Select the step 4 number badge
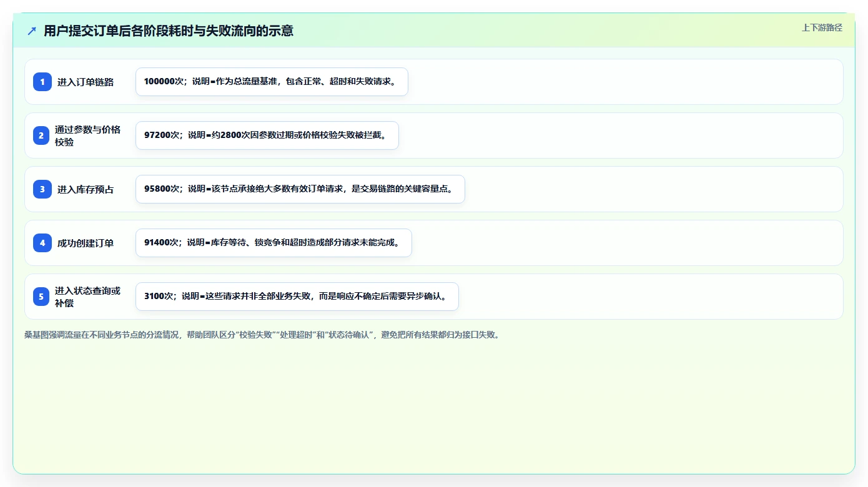 pyautogui.click(x=42, y=243)
